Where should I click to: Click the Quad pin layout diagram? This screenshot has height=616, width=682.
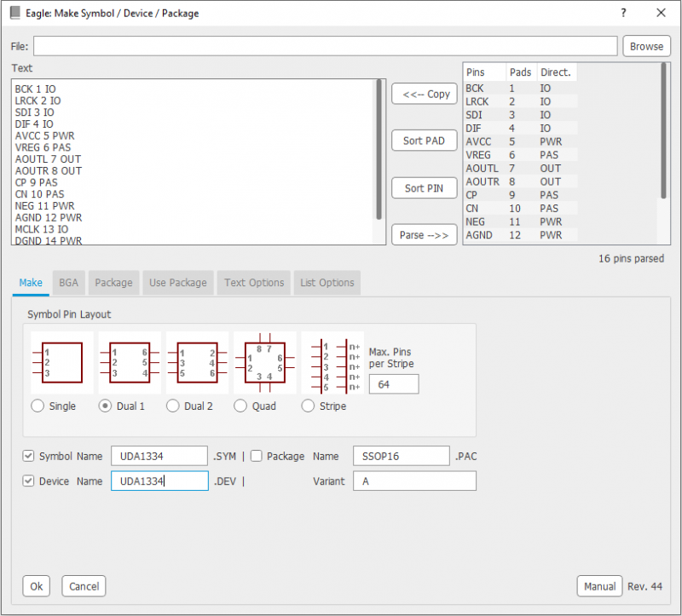265,363
